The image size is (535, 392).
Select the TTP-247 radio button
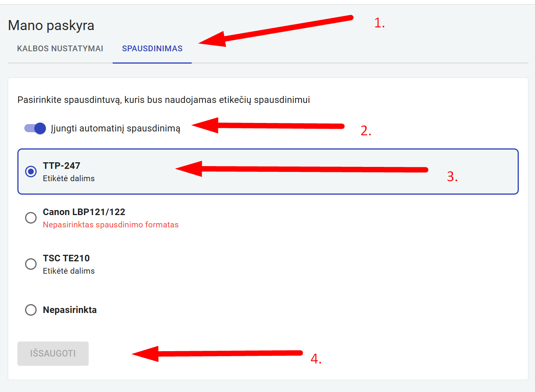[x=31, y=172]
